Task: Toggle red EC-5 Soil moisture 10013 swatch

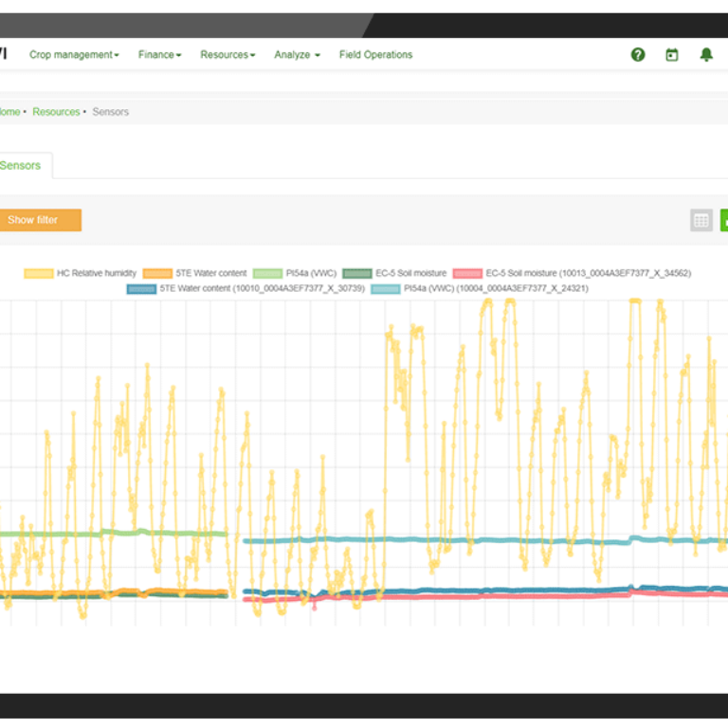Action: pos(467,273)
